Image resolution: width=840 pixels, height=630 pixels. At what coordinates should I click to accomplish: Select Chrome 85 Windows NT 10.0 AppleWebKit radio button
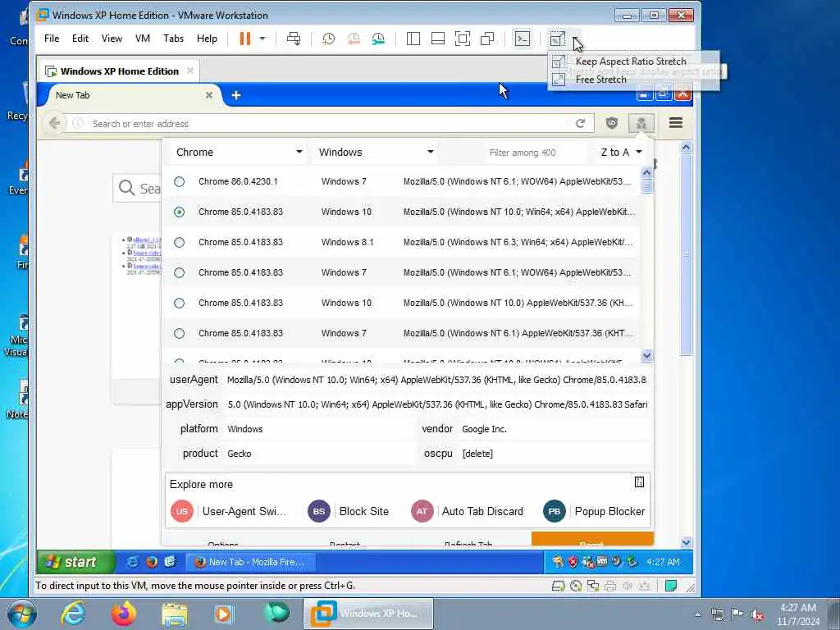coord(179,304)
